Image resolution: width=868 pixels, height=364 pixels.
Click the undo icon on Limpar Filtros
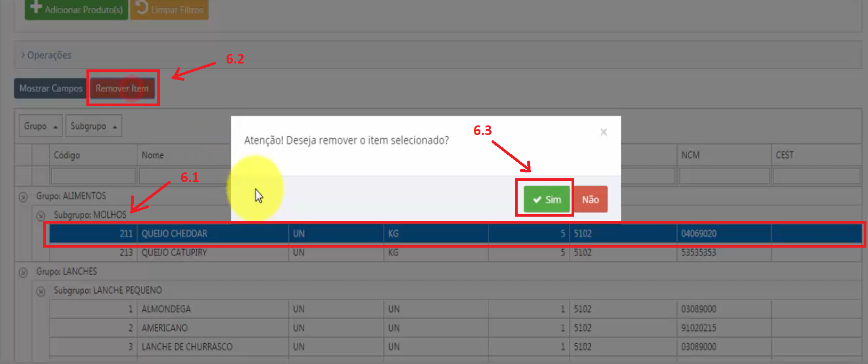point(141,7)
